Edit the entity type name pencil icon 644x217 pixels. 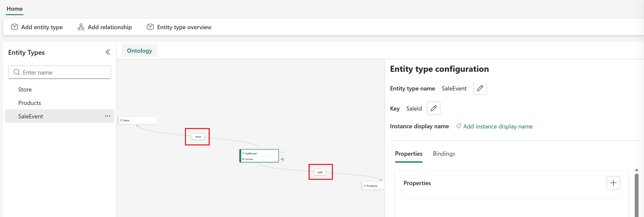pos(480,88)
